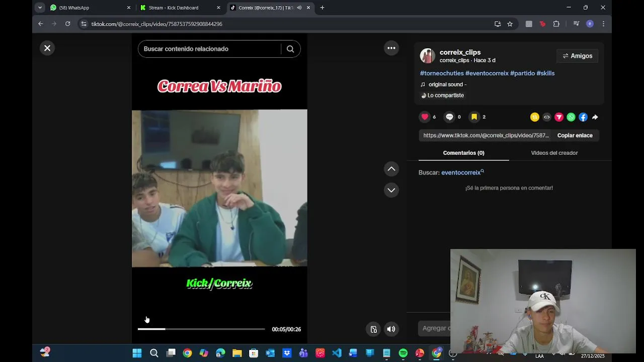Open the Chrome profile avatar
Viewport: 644px width, 362px height.
[590, 24]
